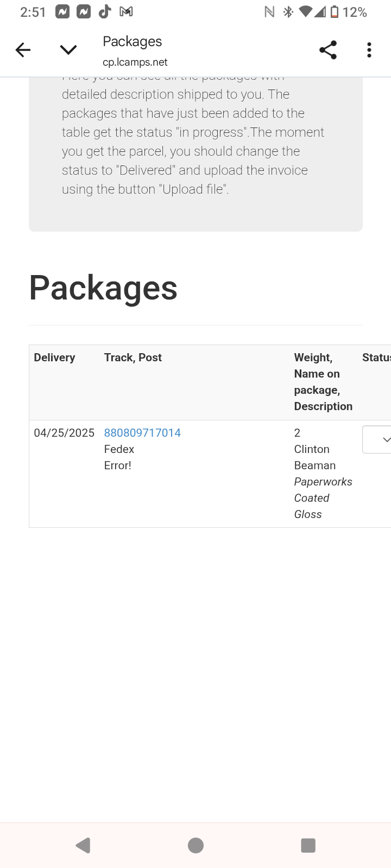Tap the back arrow in browser header
The width and height of the screenshot is (391, 868).
click(23, 50)
